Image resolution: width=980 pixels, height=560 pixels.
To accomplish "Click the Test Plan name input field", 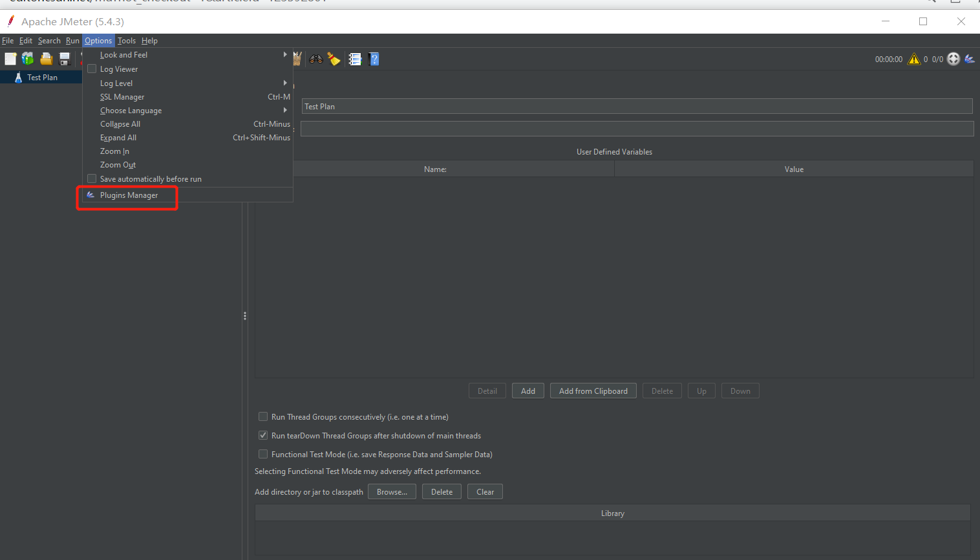I will coord(637,106).
